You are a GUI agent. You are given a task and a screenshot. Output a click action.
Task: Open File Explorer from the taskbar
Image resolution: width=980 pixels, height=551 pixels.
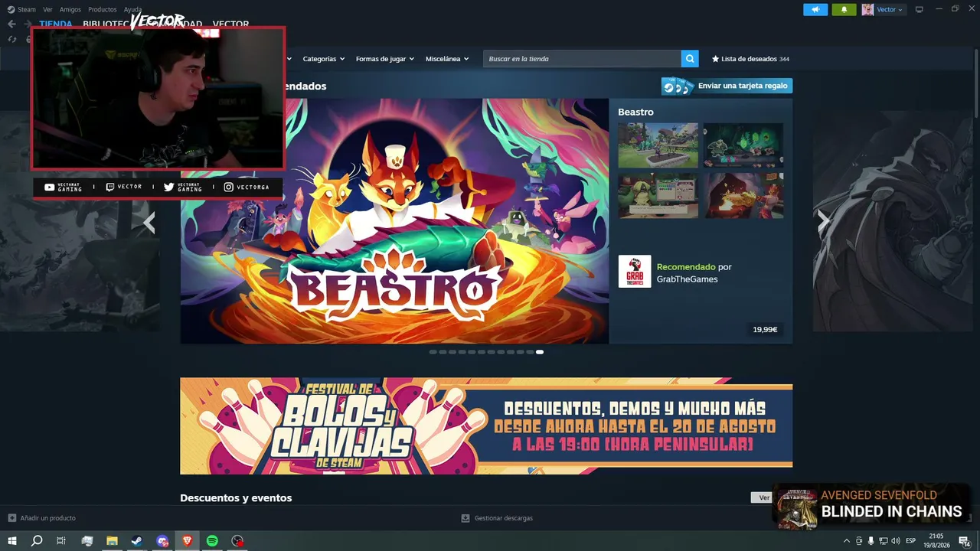tap(112, 541)
